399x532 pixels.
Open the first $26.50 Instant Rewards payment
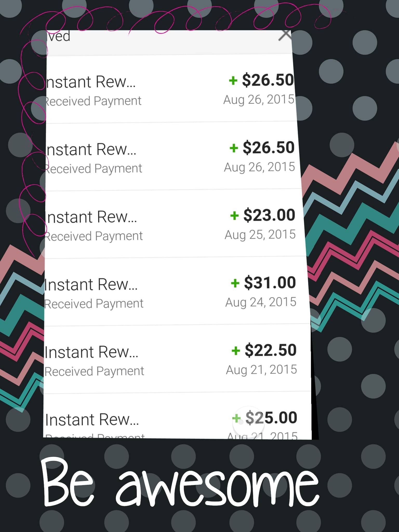(170, 89)
